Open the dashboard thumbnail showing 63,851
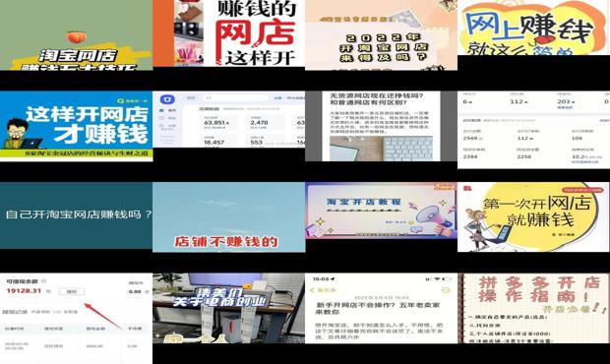The image size is (610, 364). [x=228, y=119]
